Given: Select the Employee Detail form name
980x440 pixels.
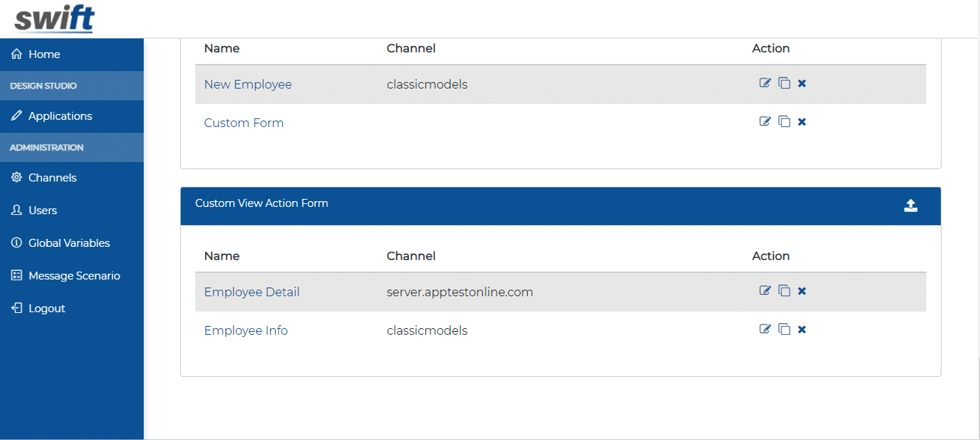Looking at the screenshot, I should (251, 291).
